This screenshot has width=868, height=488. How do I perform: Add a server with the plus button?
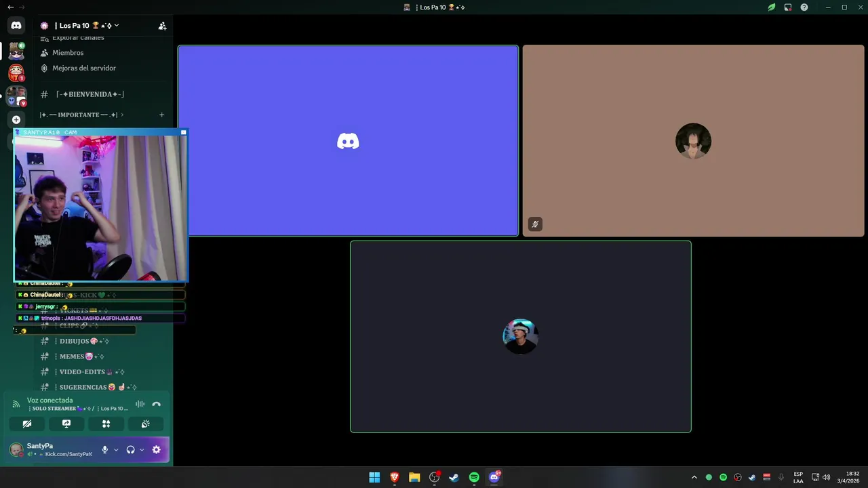(x=16, y=119)
